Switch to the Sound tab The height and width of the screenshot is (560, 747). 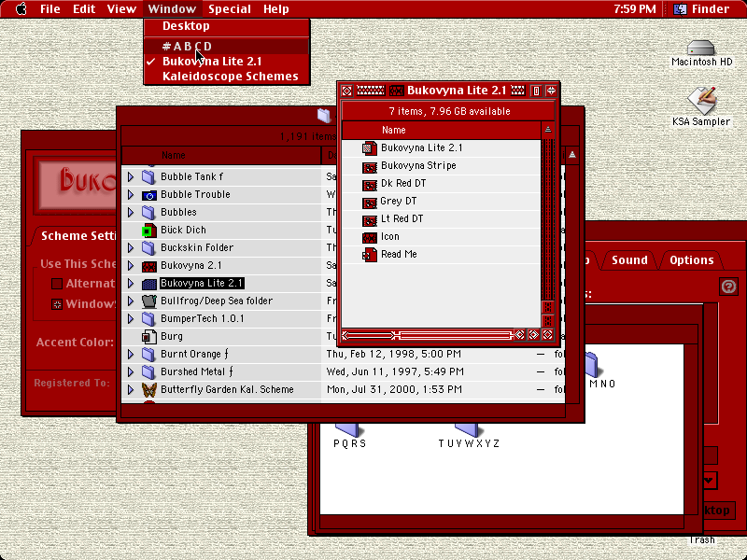click(x=629, y=260)
